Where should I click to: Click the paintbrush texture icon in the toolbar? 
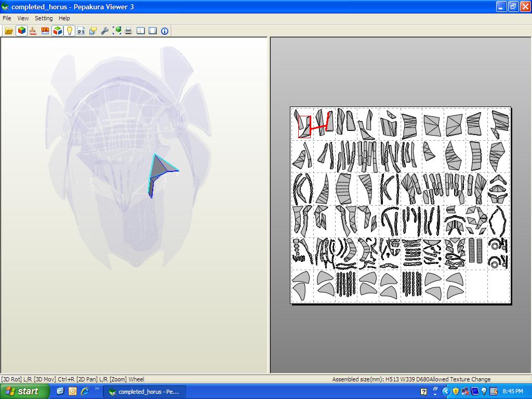33,31
